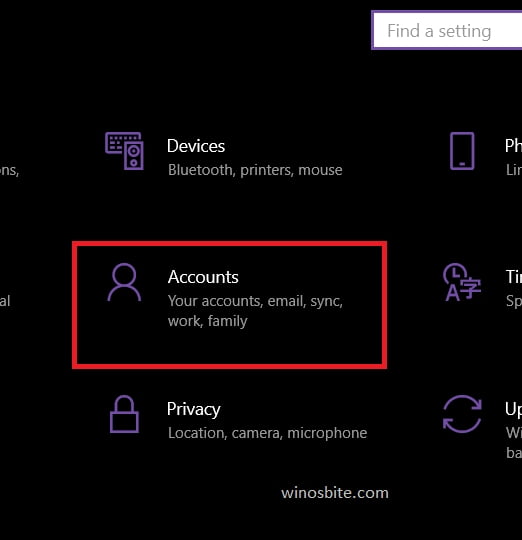522x540 pixels.
Task: Open the Devices settings heading
Action: tap(196, 146)
